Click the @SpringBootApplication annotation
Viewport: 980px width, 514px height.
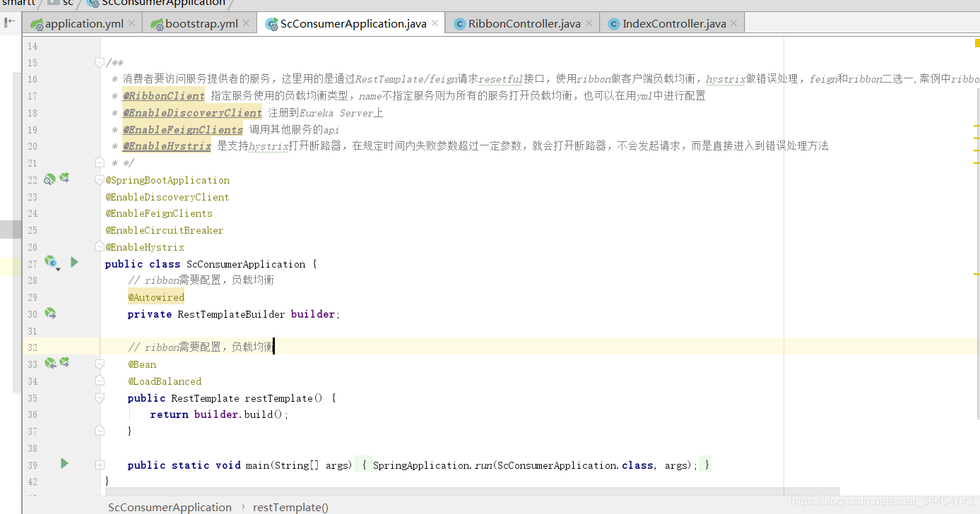point(167,180)
